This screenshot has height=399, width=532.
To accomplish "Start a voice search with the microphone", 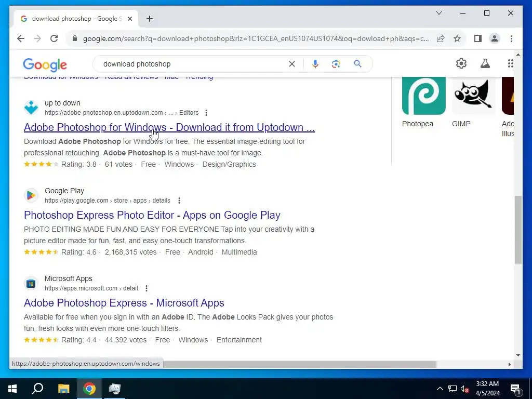I will pyautogui.click(x=315, y=64).
